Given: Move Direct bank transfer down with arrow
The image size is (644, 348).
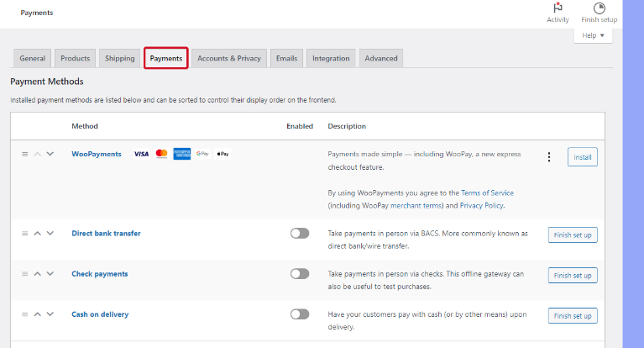Looking at the screenshot, I should [50, 233].
